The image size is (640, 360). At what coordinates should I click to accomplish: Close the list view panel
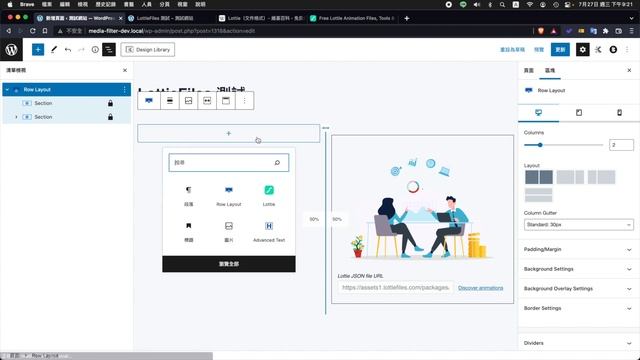(x=125, y=70)
